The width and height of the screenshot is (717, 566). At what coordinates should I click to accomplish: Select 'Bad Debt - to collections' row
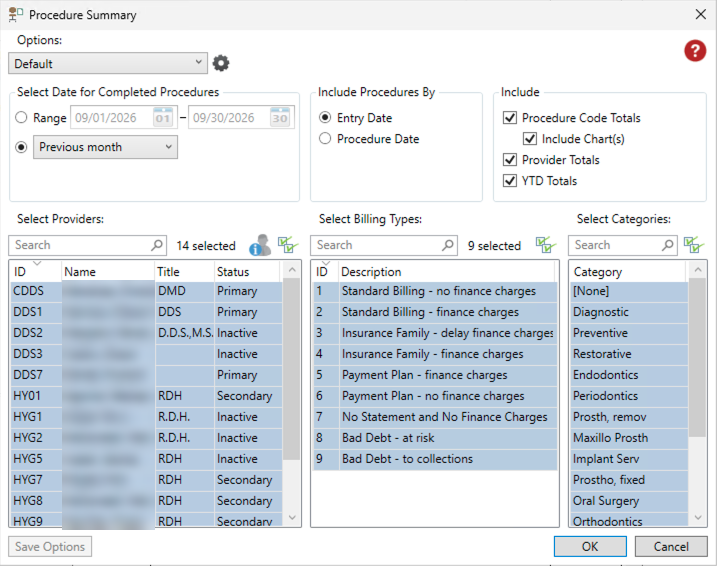[435, 459]
